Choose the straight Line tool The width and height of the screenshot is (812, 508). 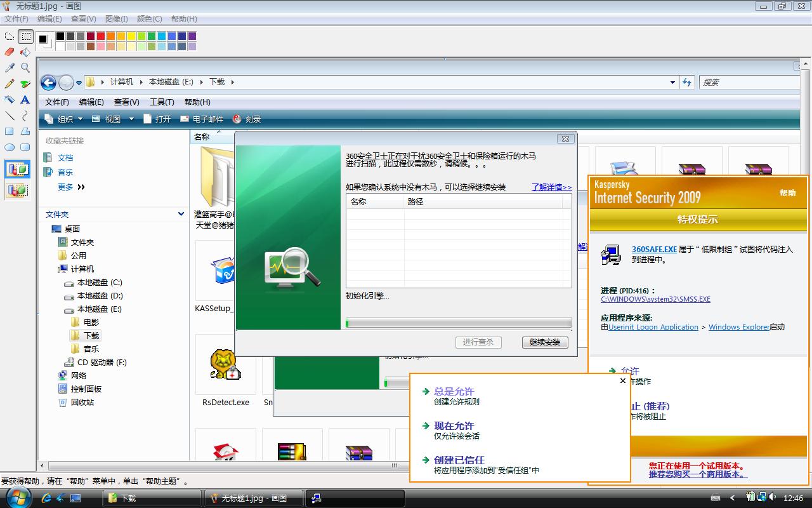point(10,116)
